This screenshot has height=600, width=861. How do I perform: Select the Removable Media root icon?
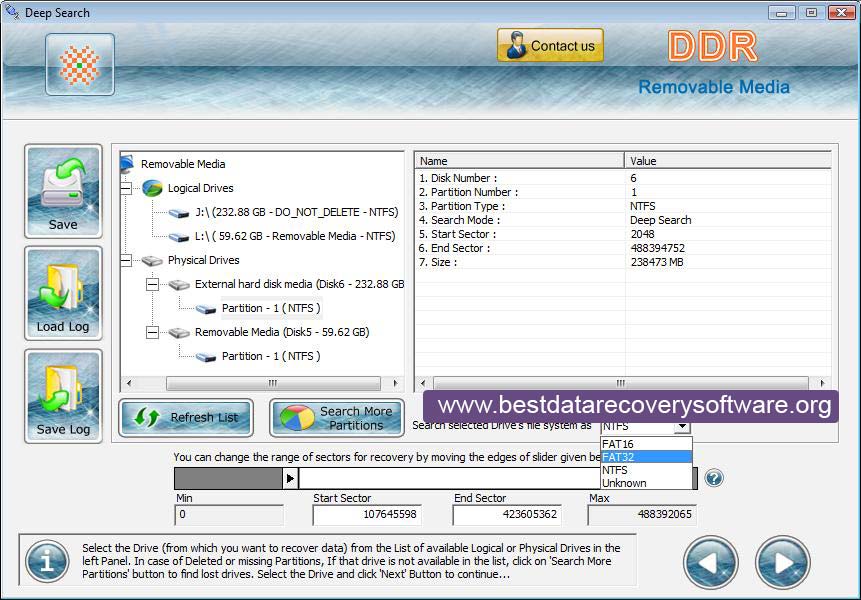point(127,163)
